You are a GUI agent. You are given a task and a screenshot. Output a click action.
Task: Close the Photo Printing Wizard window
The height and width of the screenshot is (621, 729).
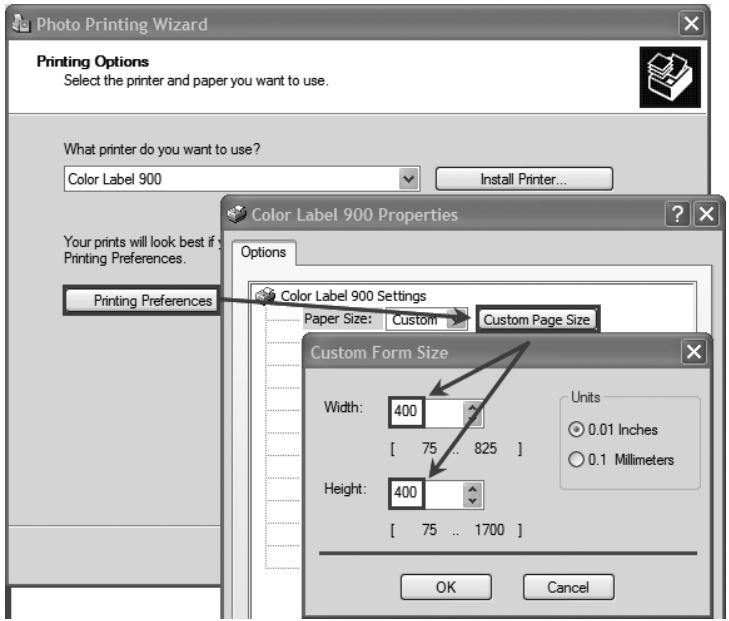tap(691, 23)
